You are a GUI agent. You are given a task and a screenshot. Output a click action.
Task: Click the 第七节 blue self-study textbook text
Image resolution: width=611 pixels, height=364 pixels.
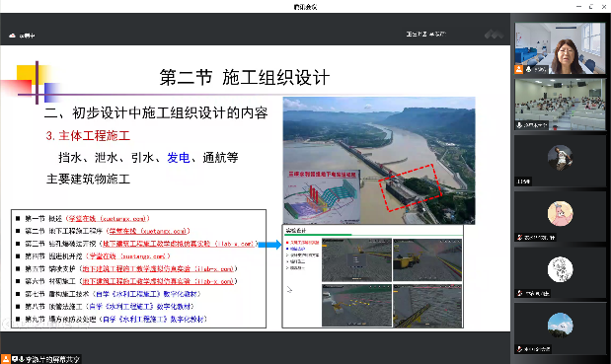(148, 294)
